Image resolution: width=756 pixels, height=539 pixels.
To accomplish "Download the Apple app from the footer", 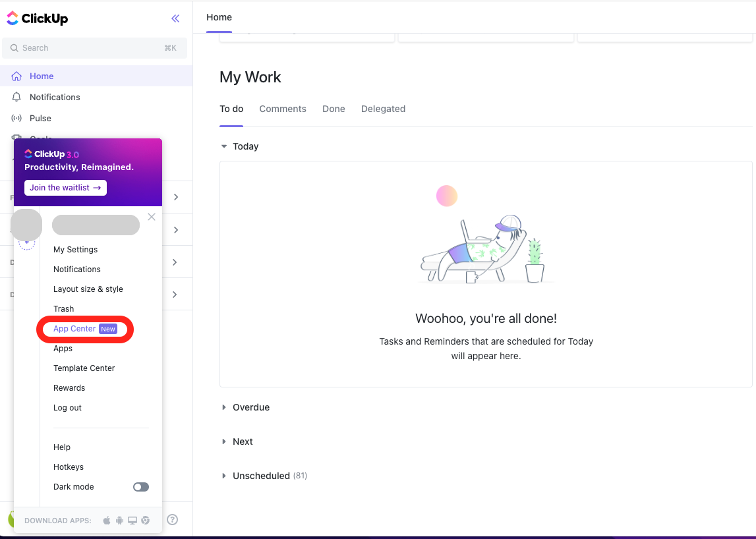I will click(x=106, y=520).
